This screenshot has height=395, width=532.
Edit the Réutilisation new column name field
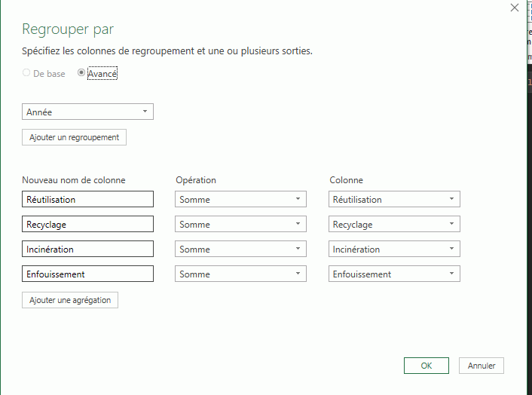[88, 200]
